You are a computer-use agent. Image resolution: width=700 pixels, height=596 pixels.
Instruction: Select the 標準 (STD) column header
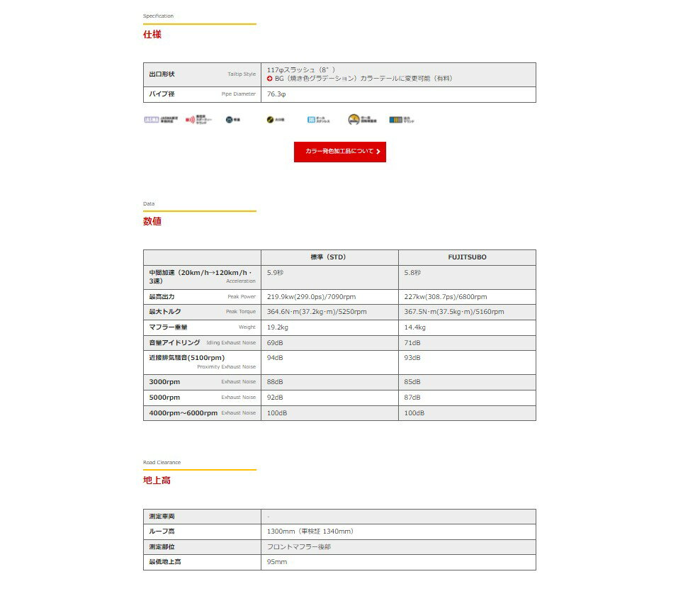click(x=328, y=257)
